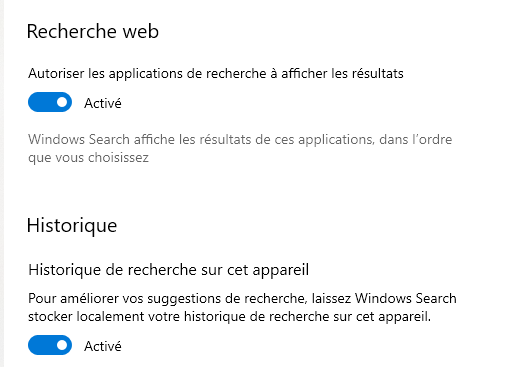Turn off the search applications results toggle

(50, 102)
